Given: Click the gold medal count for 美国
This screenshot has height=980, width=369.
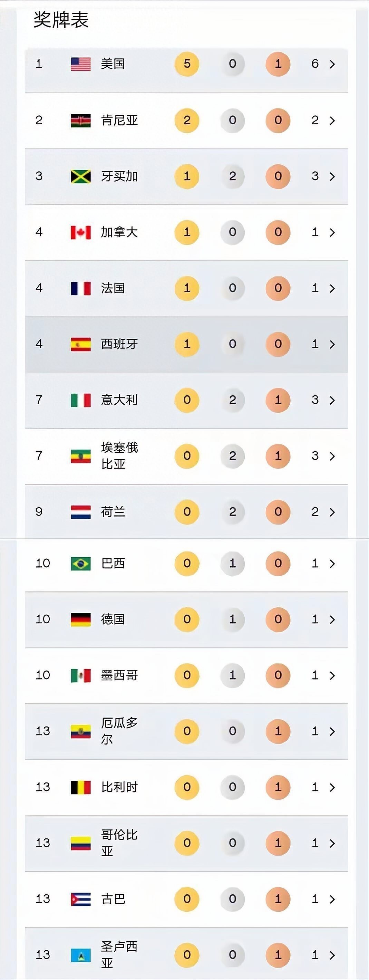Looking at the screenshot, I should tap(187, 64).
